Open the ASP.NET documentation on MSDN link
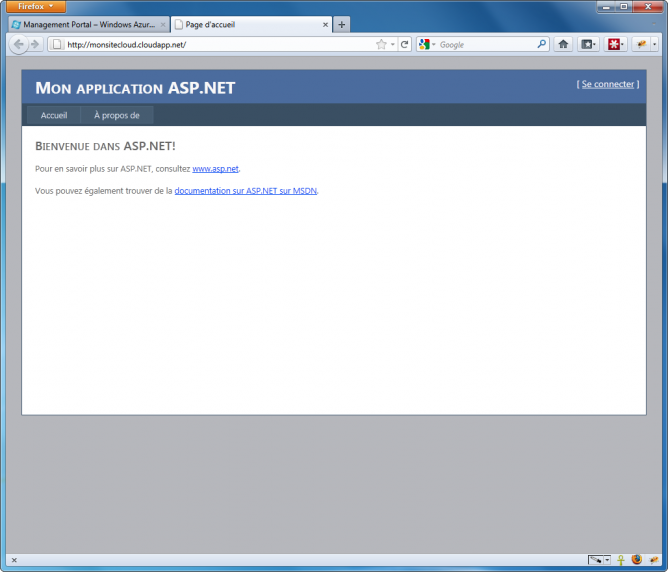 coord(246,191)
